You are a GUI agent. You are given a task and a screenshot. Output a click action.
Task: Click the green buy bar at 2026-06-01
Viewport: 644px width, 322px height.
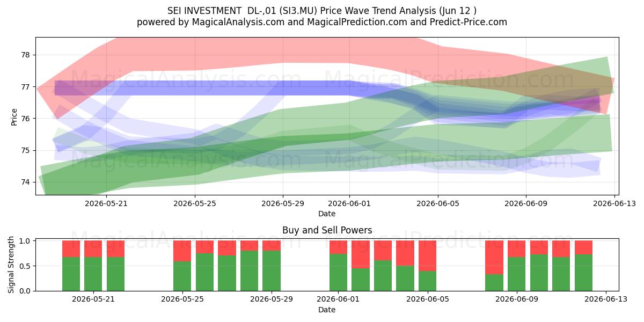click(339, 272)
